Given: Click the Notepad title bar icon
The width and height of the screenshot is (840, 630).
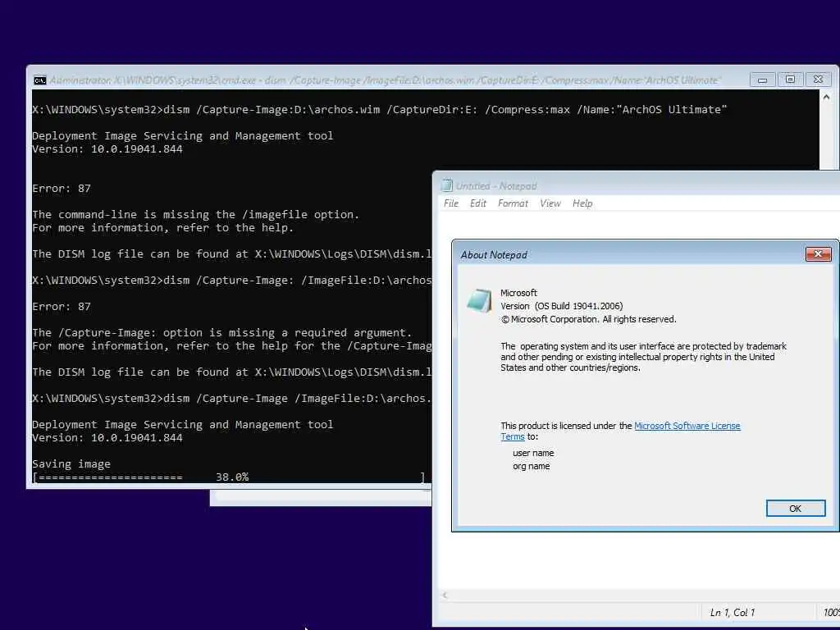Looking at the screenshot, I should [446, 185].
